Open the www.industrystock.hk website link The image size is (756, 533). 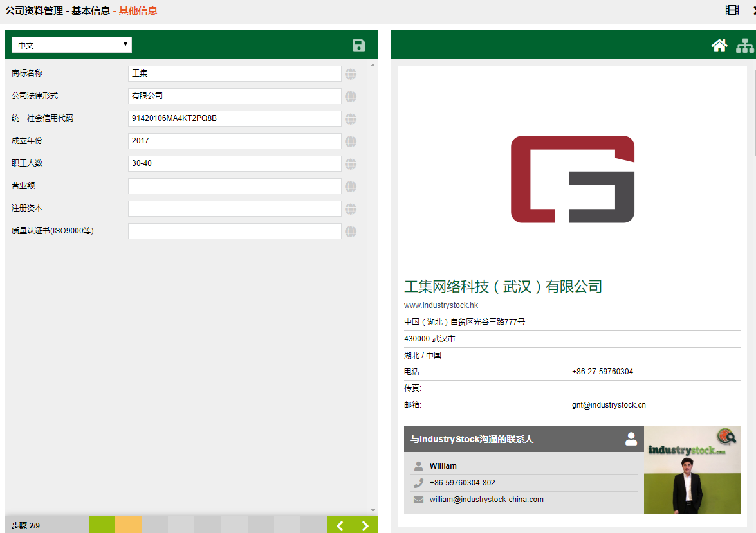pos(441,305)
